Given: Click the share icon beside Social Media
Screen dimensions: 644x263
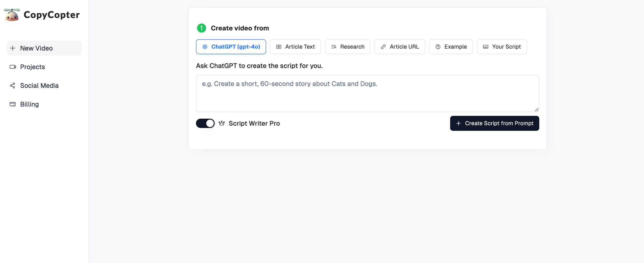Looking at the screenshot, I should pyautogui.click(x=13, y=86).
